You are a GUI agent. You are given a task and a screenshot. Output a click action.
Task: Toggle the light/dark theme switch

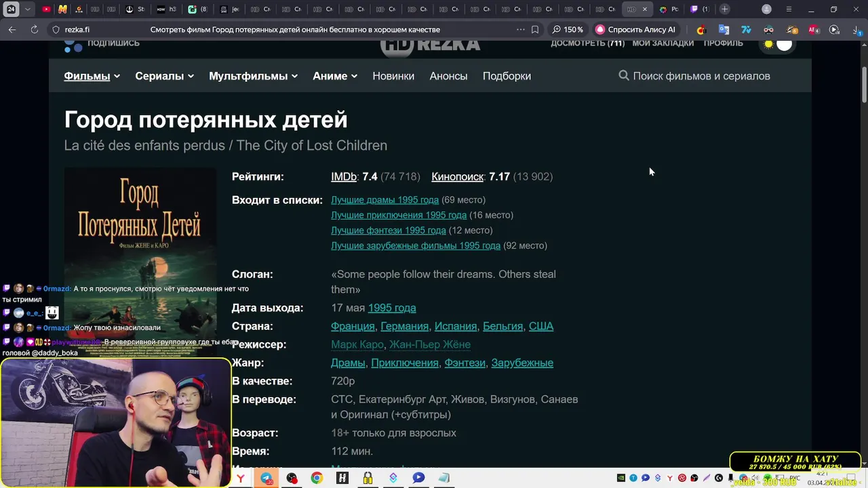[778, 45]
